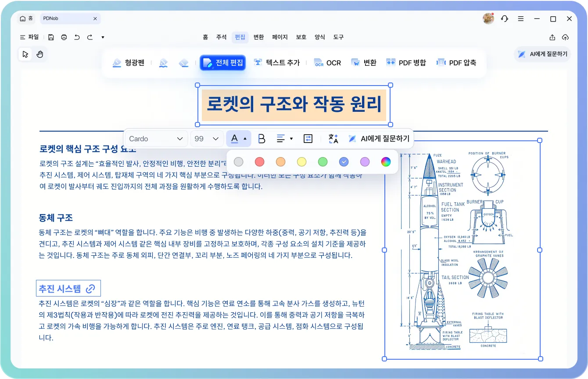Pick the red color swatch

pyautogui.click(x=259, y=162)
